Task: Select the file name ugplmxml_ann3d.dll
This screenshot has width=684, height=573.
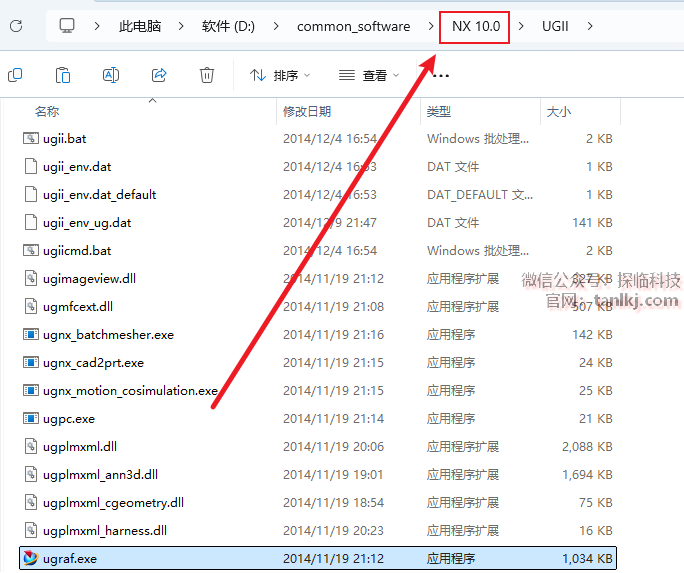Action: tap(100, 474)
